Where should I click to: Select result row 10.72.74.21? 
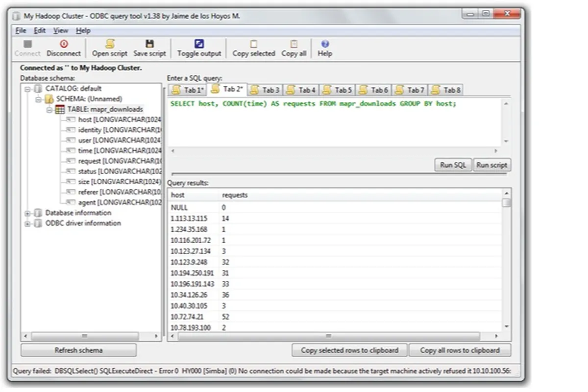(x=335, y=317)
